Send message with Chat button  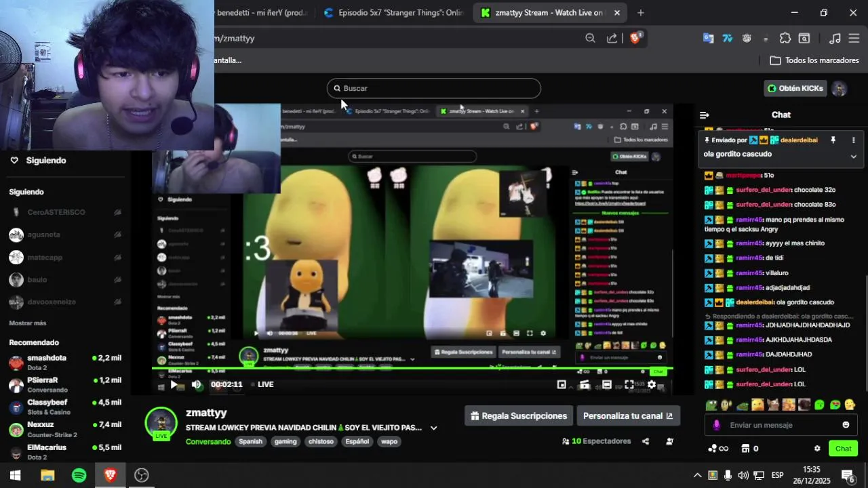(x=843, y=449)
